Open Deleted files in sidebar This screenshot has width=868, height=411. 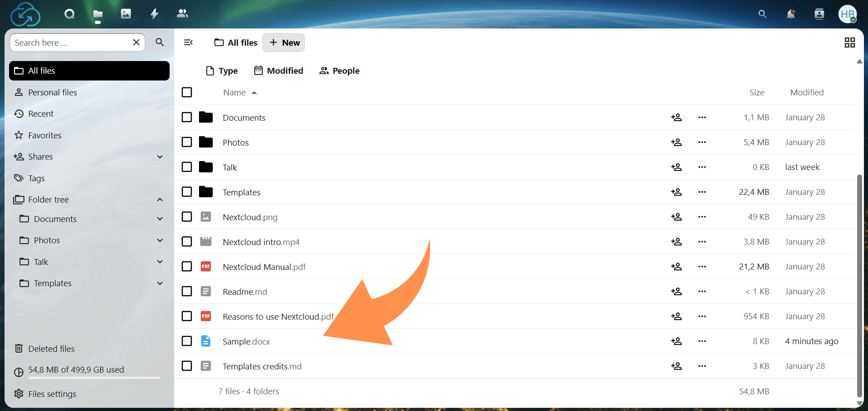[x=51, y=349]
